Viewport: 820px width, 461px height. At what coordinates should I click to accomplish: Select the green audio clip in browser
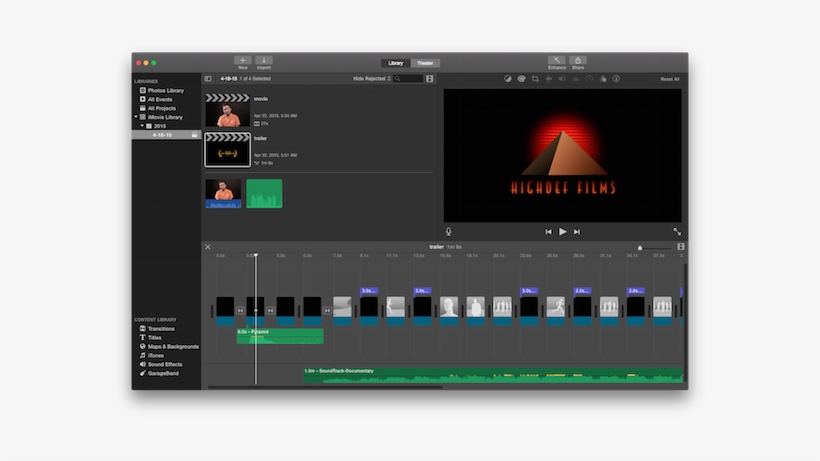point(264,193)
